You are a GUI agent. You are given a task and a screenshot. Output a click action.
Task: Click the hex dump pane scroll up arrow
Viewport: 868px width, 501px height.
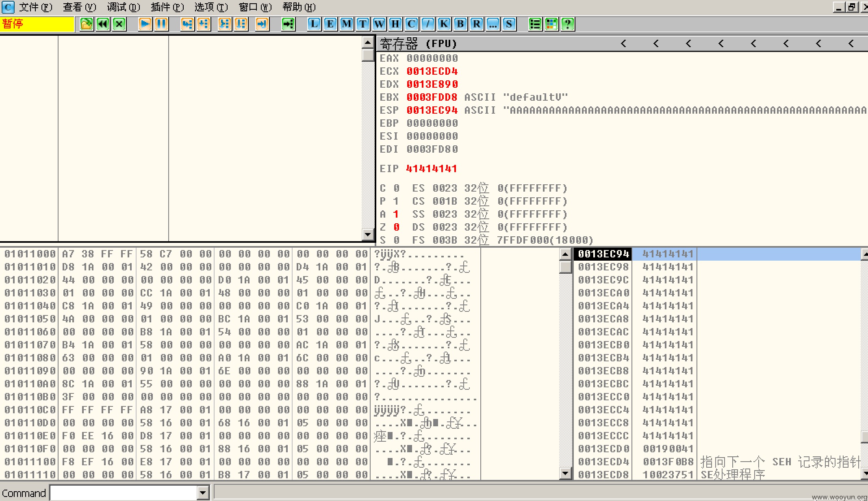[x=565, y=255]
